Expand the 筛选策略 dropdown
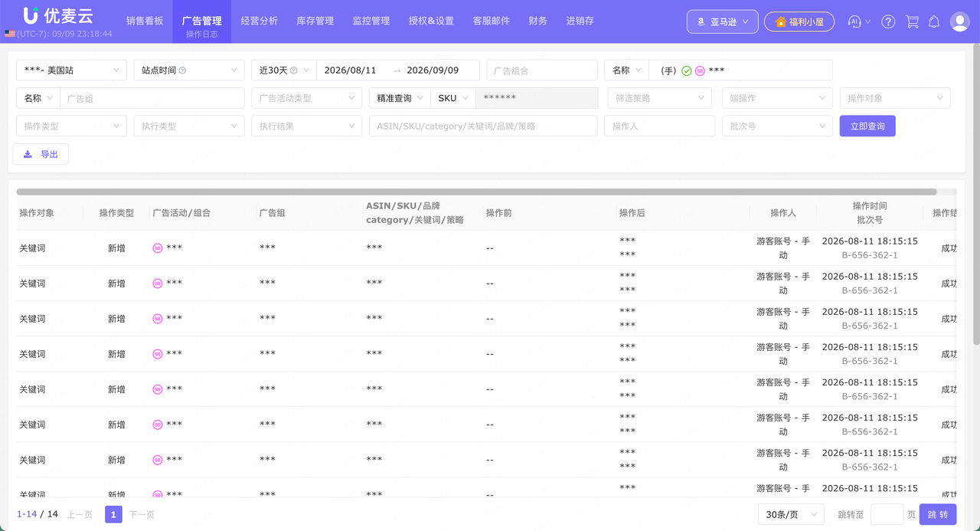 pos(661,98)
